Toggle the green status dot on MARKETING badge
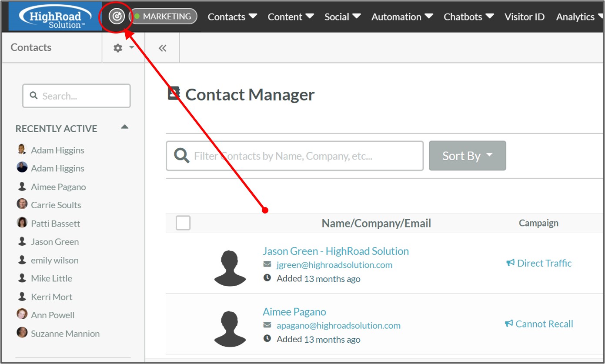This screenshot has height=364, width=605. [137, 16]
